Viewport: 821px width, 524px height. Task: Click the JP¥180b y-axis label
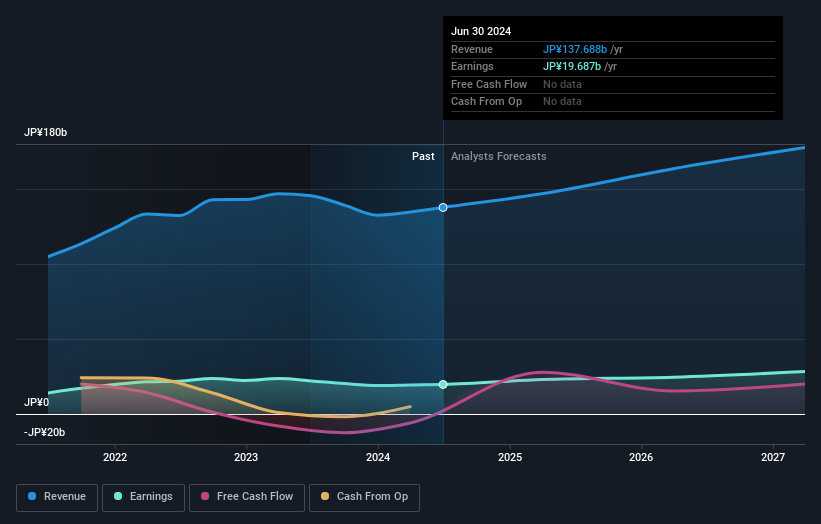46,132
